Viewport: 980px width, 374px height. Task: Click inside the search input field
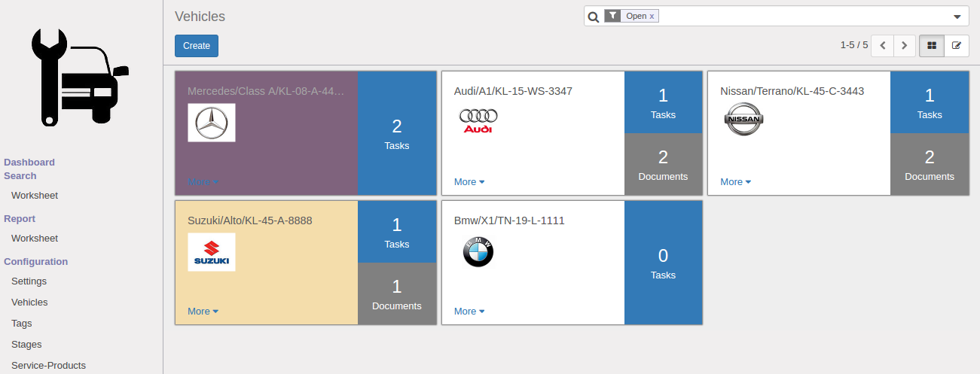pos(798,17)
